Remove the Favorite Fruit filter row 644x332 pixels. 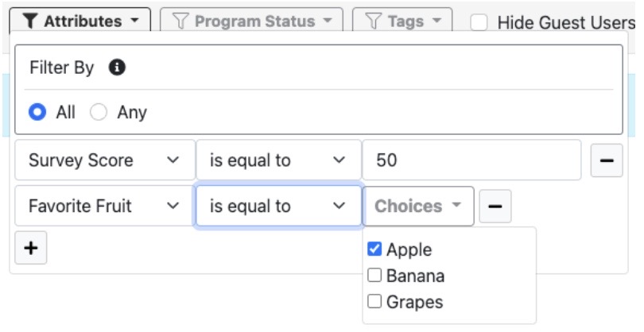(x=495, y=207)
